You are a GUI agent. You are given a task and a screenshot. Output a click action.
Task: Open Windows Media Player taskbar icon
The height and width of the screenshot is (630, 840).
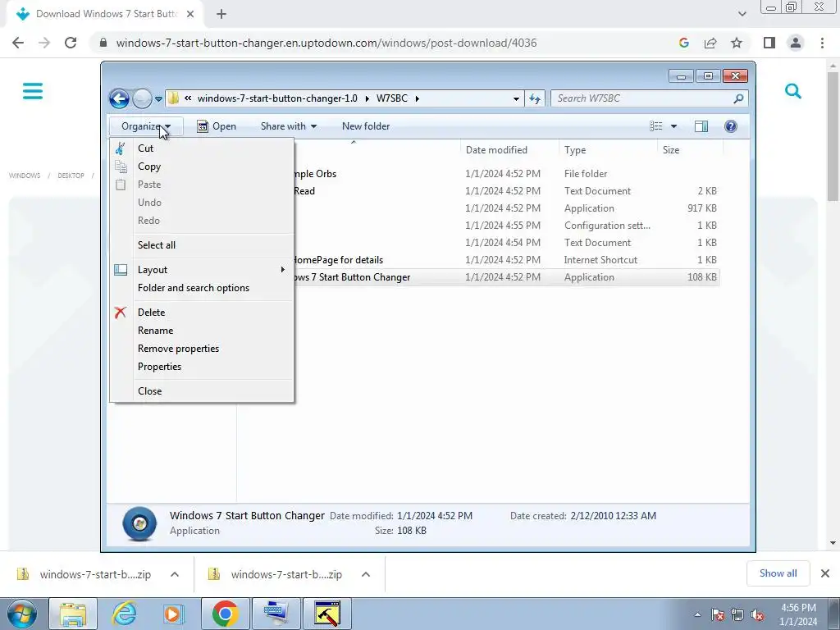[174, 614]
